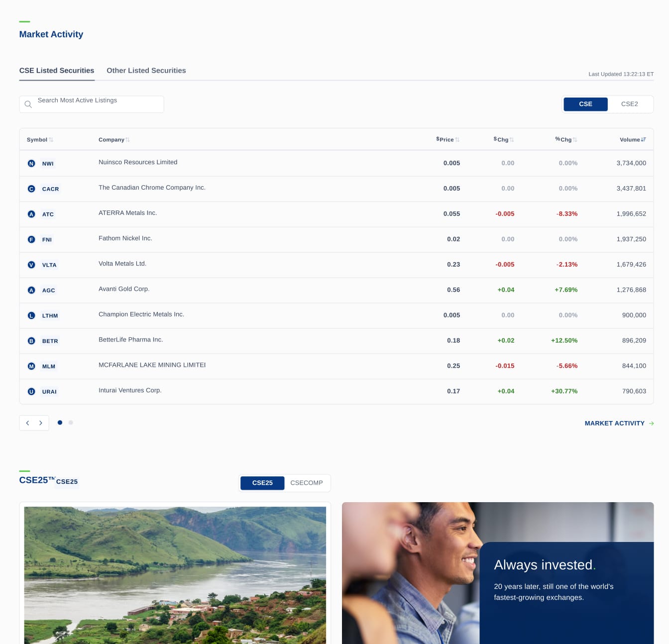Screen dimensions: 669x644
Task: Open CSE Listed Securities tab
Action: pos(57,71)
